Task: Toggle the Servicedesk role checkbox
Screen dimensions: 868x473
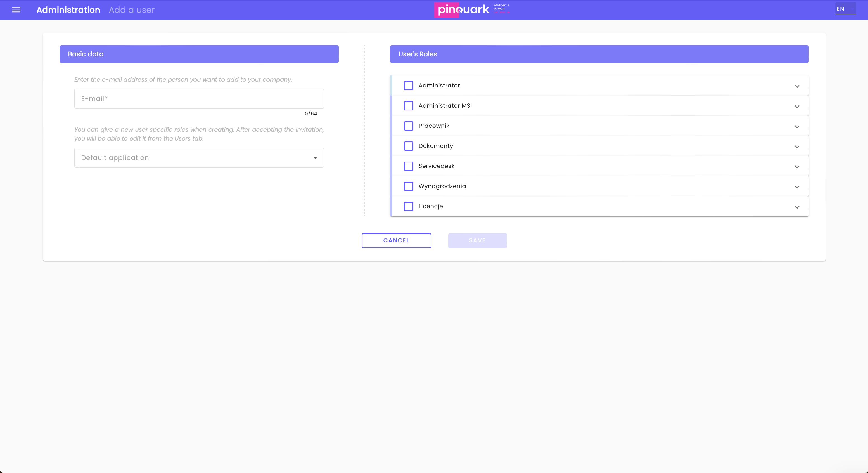Action: coord(408,166)
